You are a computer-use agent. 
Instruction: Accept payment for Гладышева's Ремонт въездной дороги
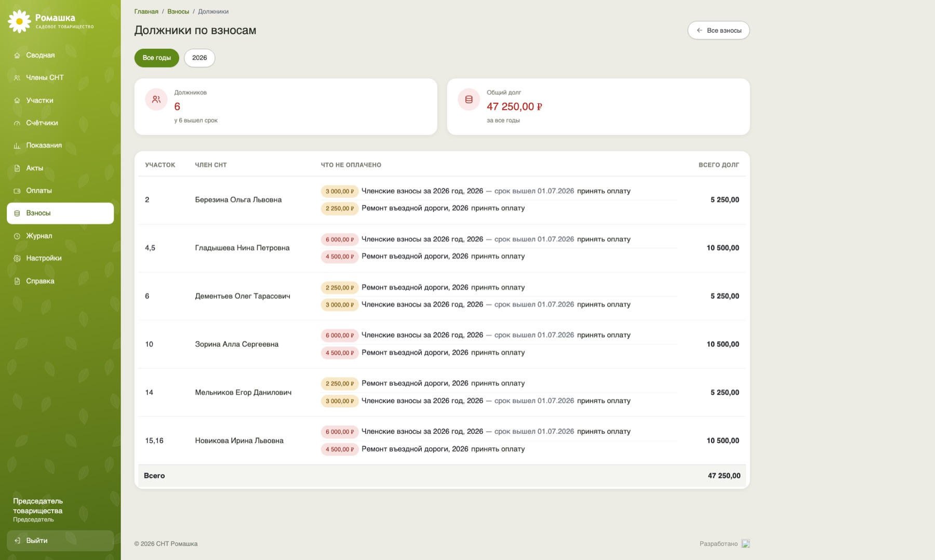coord(498,256)
